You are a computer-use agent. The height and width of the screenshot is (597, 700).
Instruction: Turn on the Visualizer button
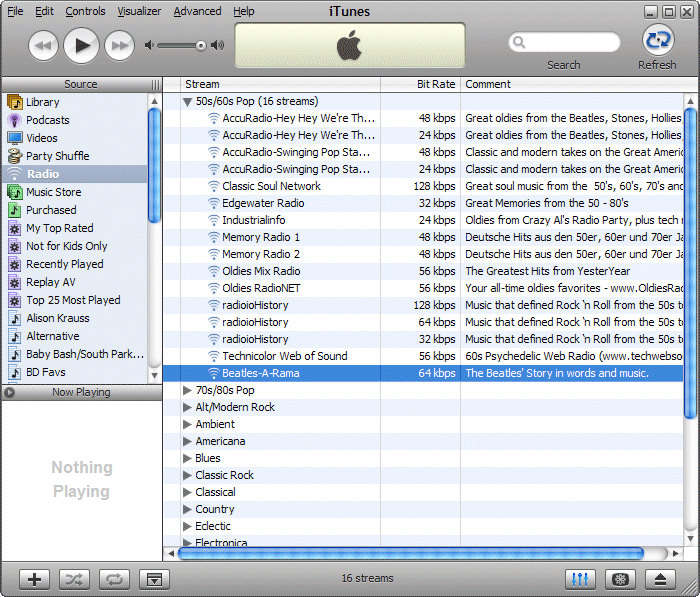point(620,579)
